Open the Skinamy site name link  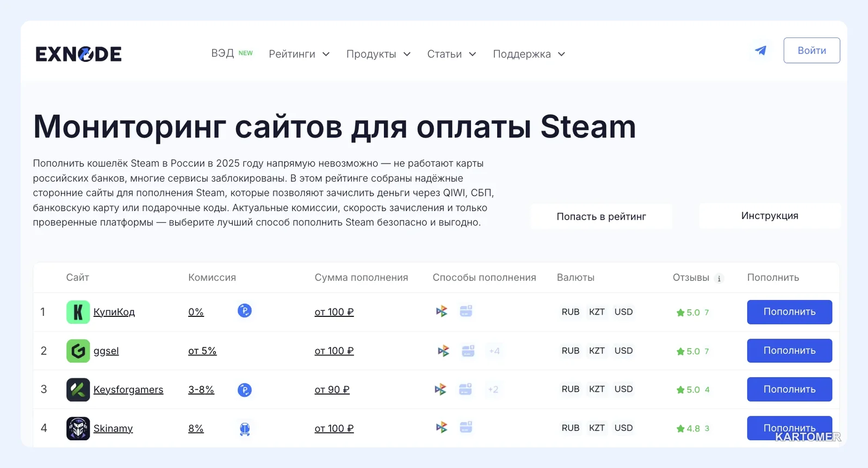[x=113, y=428]
